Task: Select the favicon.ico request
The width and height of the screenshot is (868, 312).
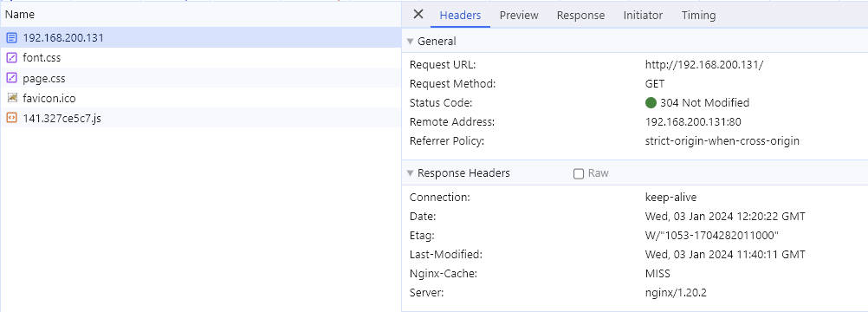Action: (x=201, y=98)
